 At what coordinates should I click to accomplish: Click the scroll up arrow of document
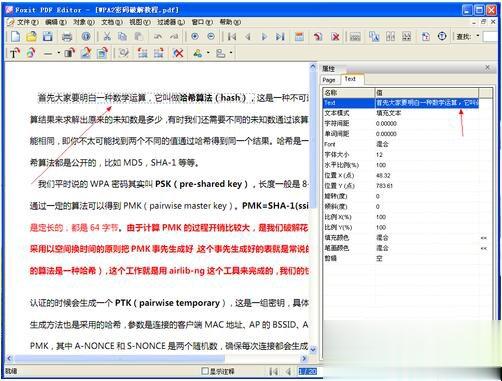click(x=313, y=67)
